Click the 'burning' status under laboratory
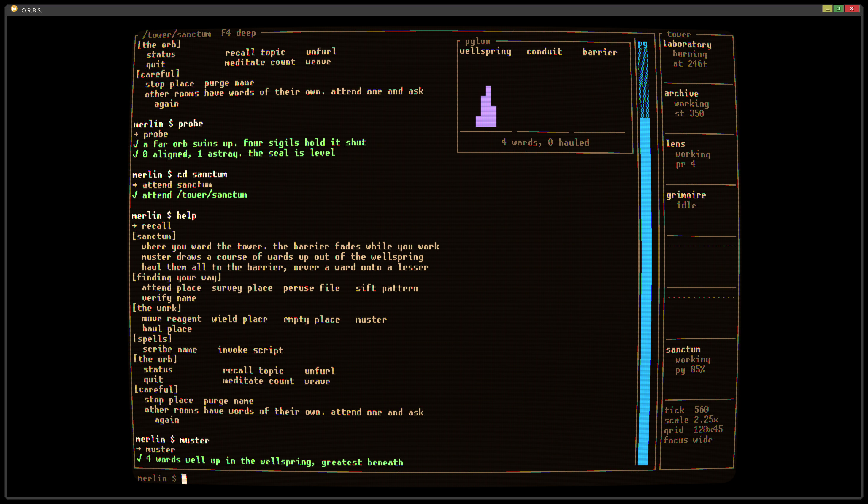The image size is (868, 504). [x=690, y=54]
